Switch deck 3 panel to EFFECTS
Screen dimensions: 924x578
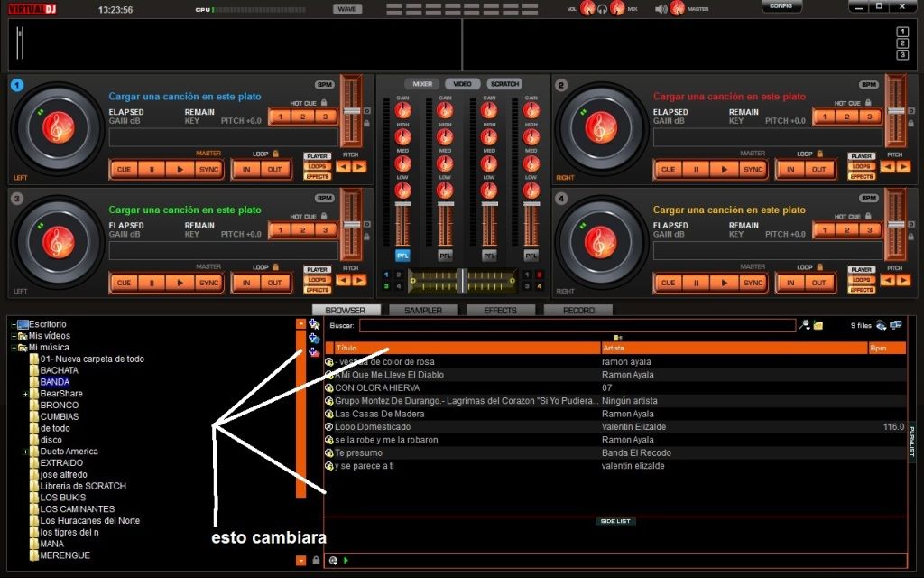click(x=317, y=290)
